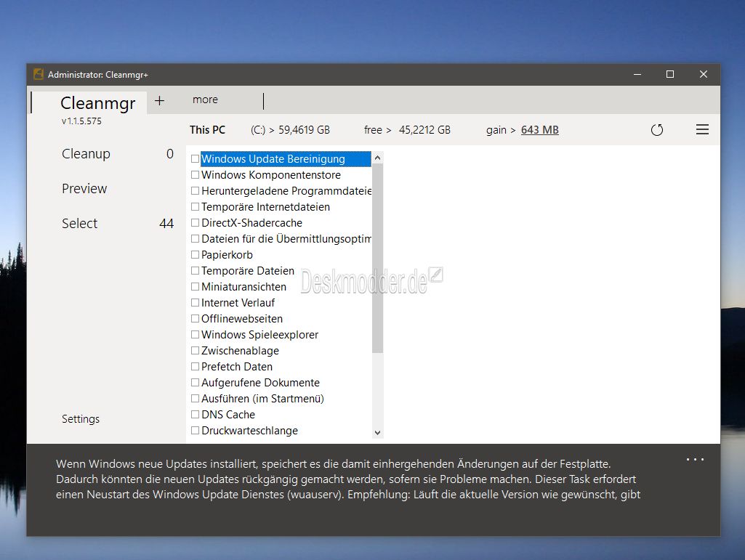Enable Dateien für die Übermittlungsoptimierung checkbox
Screen dimensions: 745x560
pyautogui.click(x=195, y=238)
